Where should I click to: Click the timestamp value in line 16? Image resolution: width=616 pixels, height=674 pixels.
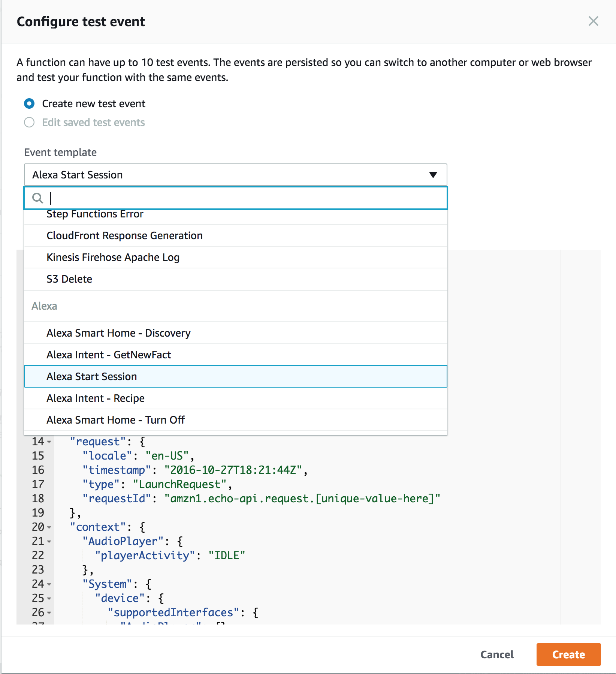pyautogui.click(x=233, y=470)
